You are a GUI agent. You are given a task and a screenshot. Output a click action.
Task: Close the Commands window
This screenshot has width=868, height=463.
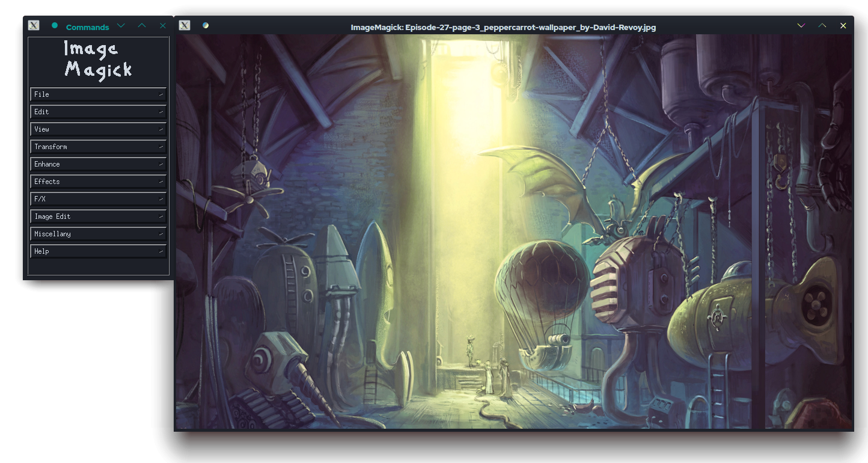tap(163, 26)
